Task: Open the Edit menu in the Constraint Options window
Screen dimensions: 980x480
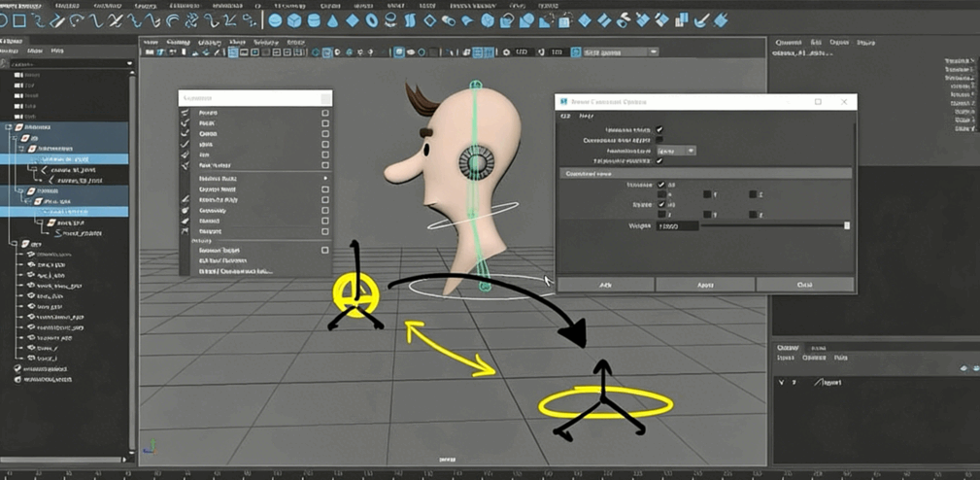Action: [565, 116]
